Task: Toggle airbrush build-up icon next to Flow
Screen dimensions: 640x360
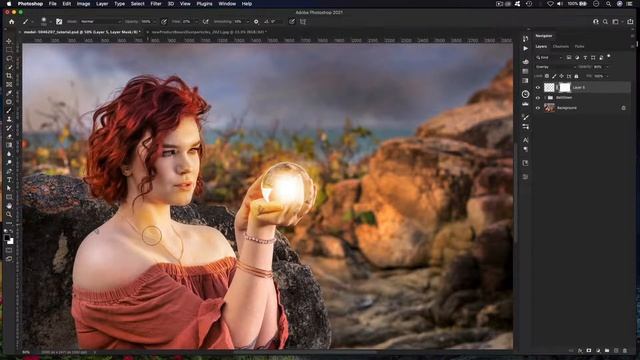Action: 205,22
